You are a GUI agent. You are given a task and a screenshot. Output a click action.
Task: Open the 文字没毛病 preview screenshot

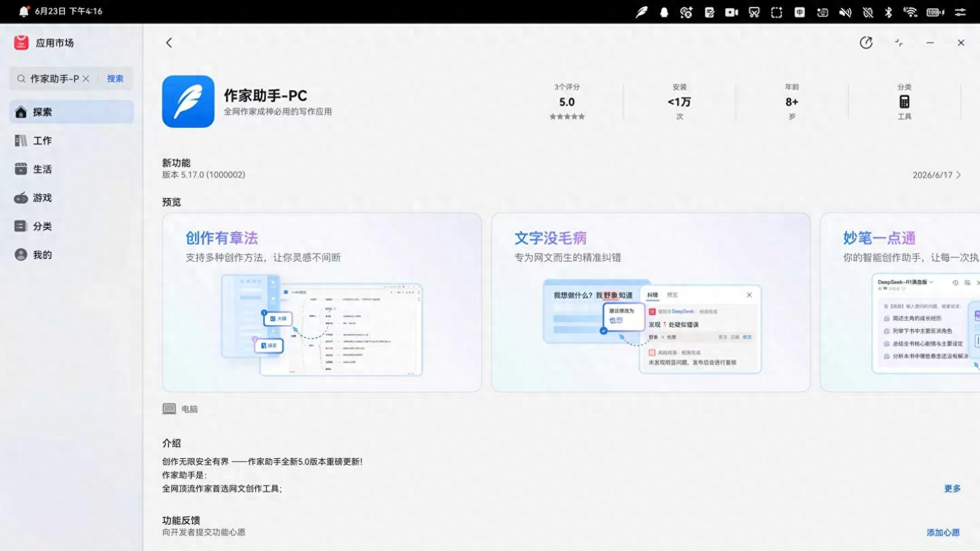[651, 303]
